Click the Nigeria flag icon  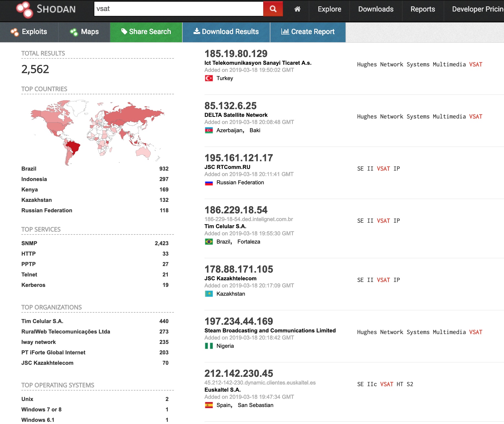[x=209, y=346]
